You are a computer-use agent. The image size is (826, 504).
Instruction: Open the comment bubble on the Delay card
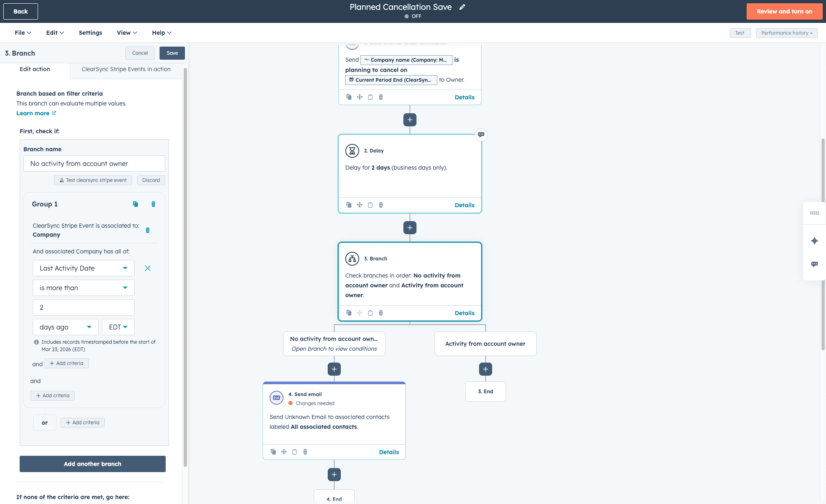click(x=481, y=134)
